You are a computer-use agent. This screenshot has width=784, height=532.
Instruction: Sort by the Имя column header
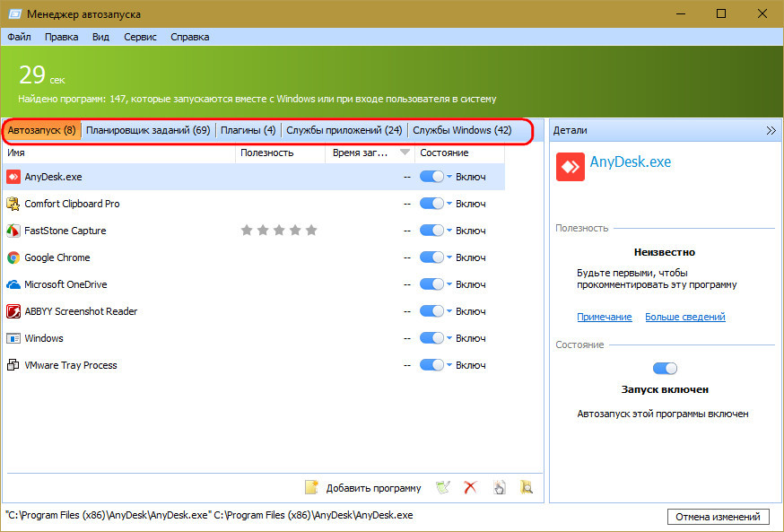119,153
